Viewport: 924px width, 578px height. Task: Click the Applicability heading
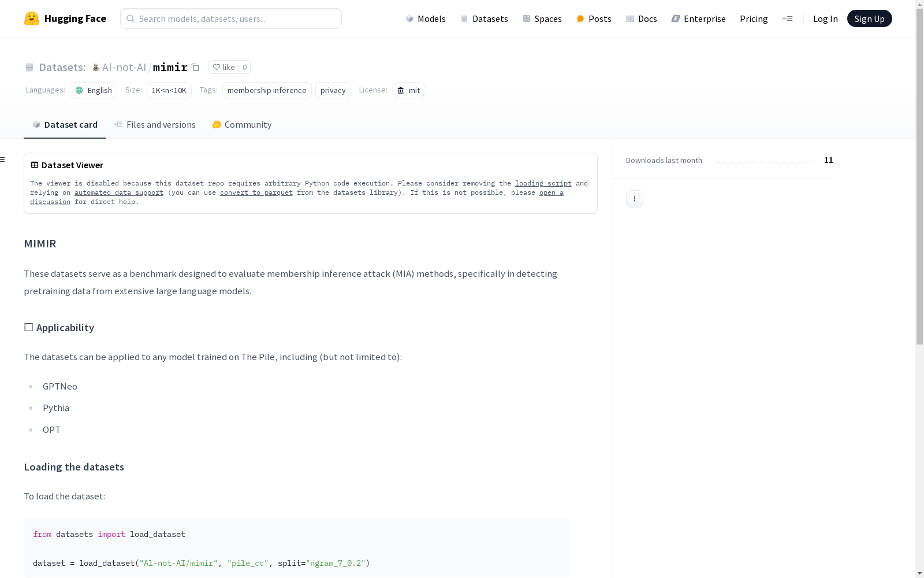(x=59, y=328)
